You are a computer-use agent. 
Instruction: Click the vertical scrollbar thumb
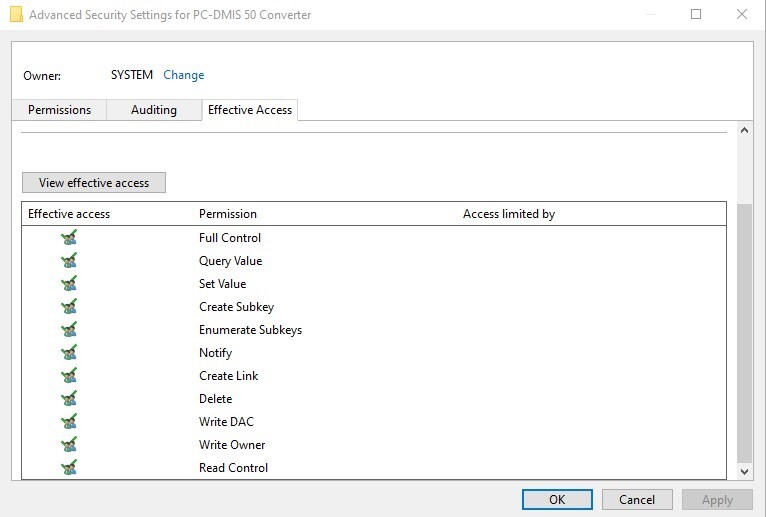point(745,332)
